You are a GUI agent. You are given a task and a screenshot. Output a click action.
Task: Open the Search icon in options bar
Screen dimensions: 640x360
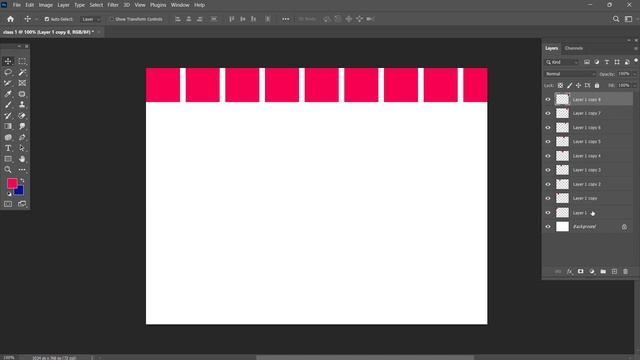pyautogui.click(x=616, y=19)
